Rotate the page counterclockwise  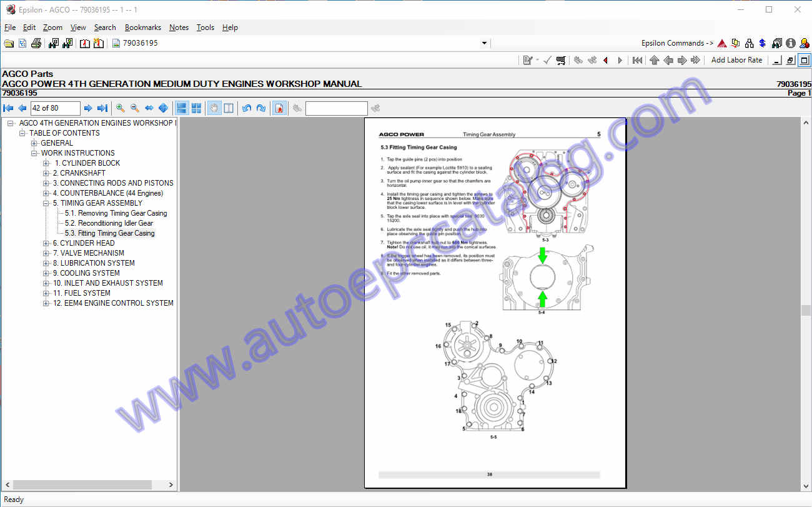[247, 108]
